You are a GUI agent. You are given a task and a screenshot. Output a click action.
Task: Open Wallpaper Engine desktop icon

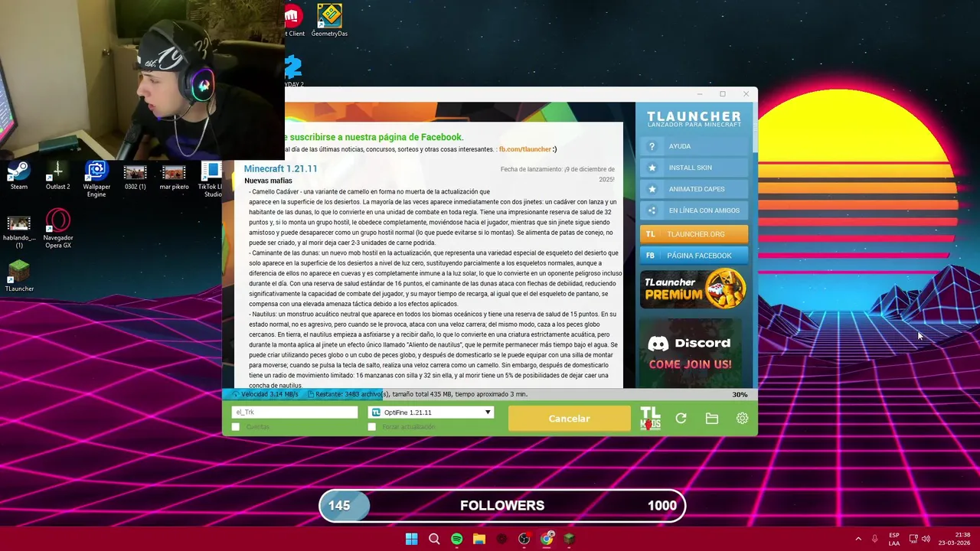[96, 179]
